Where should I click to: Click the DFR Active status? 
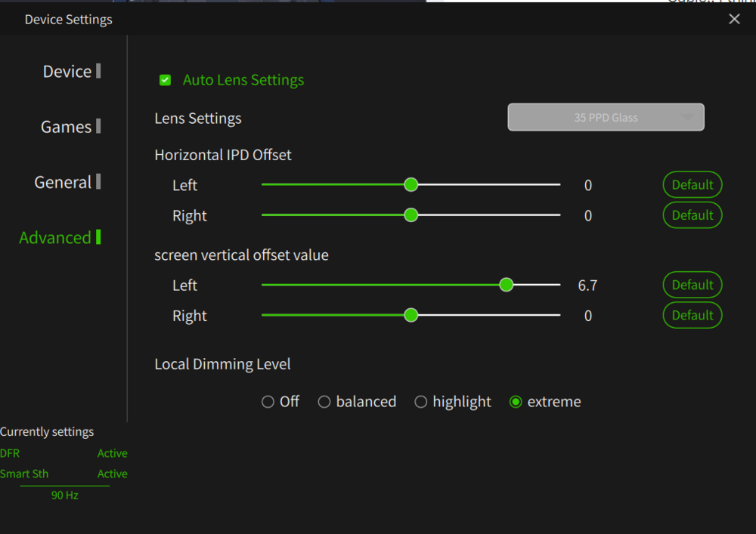112,453
